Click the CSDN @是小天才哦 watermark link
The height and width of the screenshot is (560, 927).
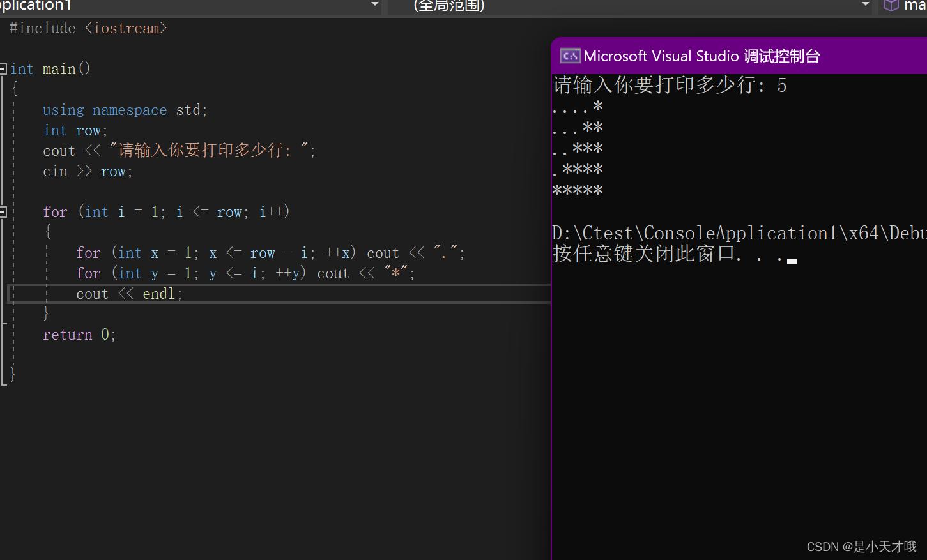pyautogui.click(x=861, y=547)
